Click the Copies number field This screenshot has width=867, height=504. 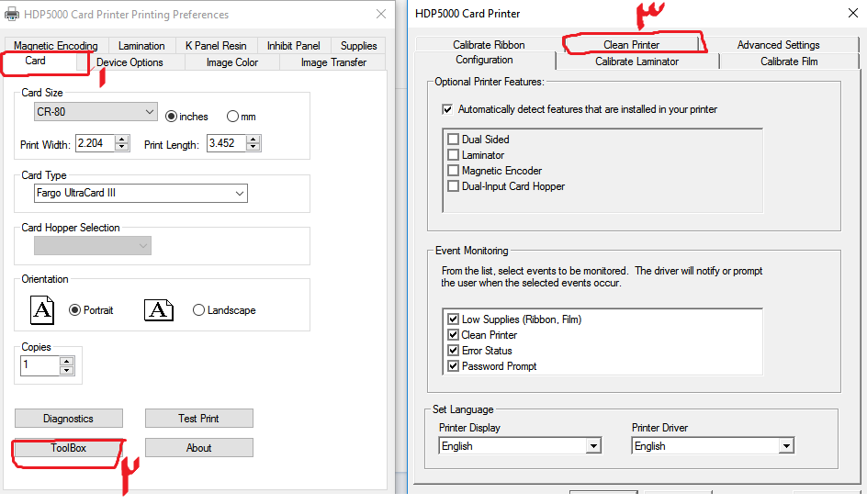[x=39, y=365]
